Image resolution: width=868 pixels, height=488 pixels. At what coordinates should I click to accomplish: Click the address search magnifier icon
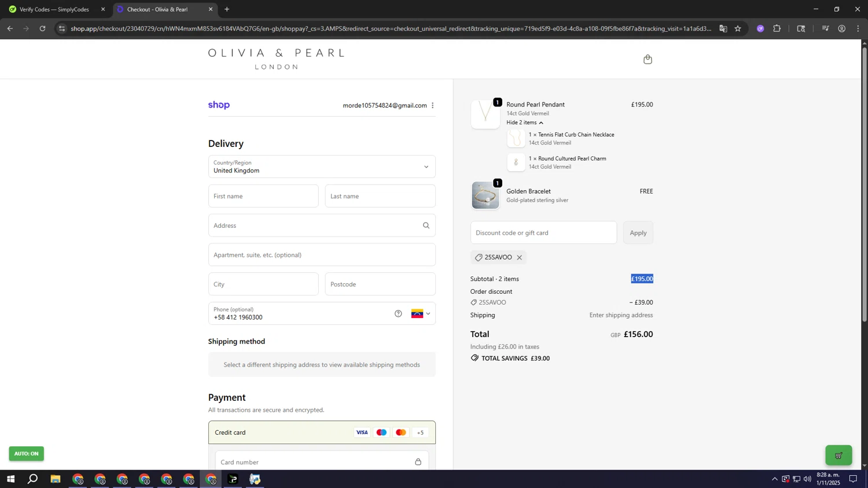tap(426, 225)
